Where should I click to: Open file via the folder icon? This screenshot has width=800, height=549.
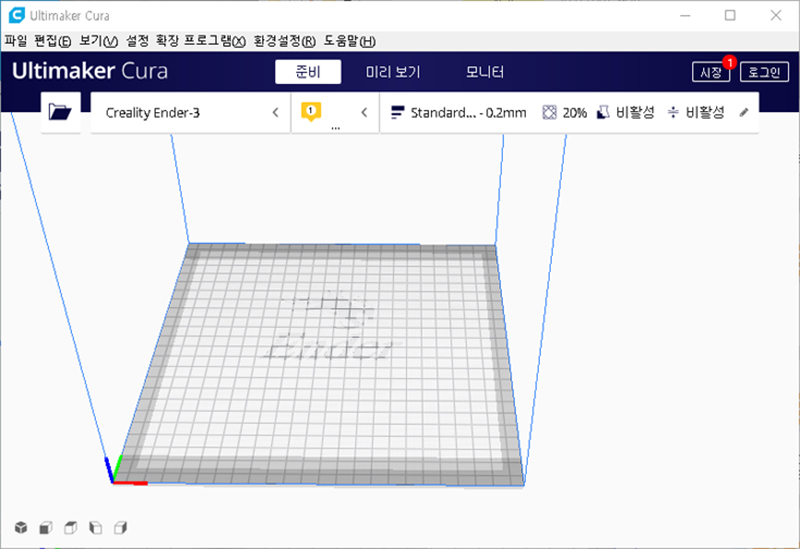click(60, 112)
